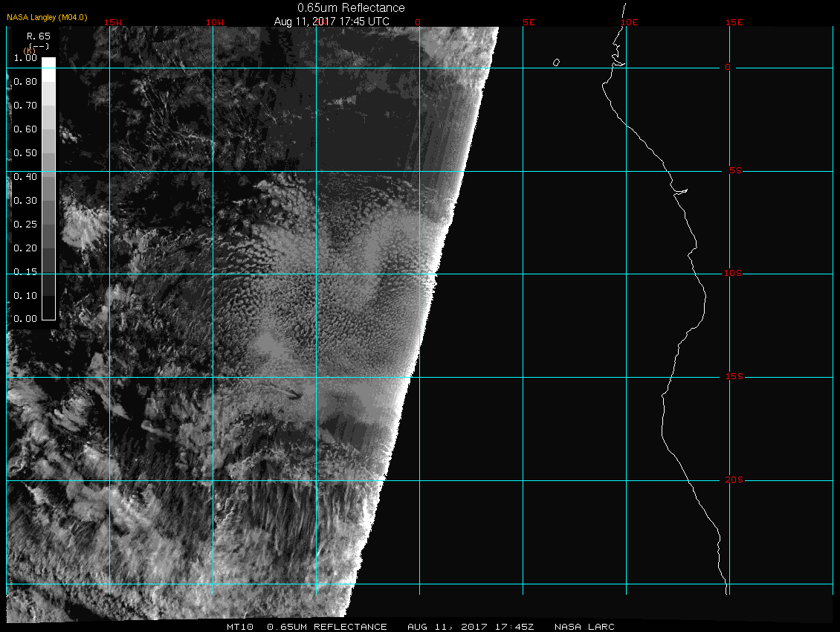
Task: Select the Aug 11, 2017 17:45 UTC timestamp
Action: [x=332, y=22]
